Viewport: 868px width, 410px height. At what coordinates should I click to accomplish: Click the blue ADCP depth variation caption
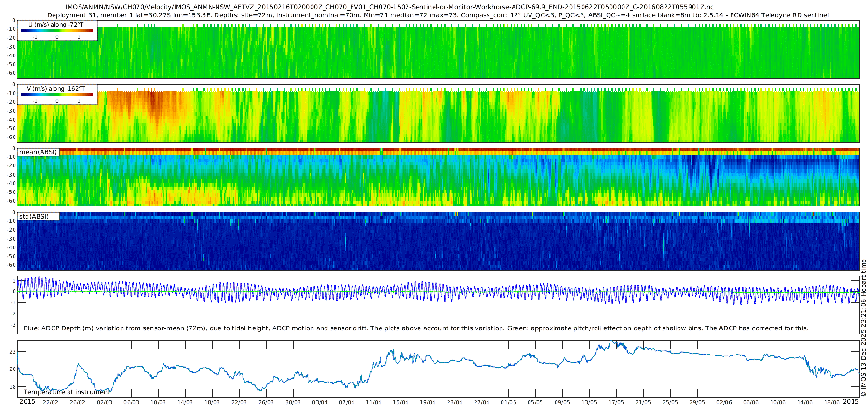tap(416, 328)
